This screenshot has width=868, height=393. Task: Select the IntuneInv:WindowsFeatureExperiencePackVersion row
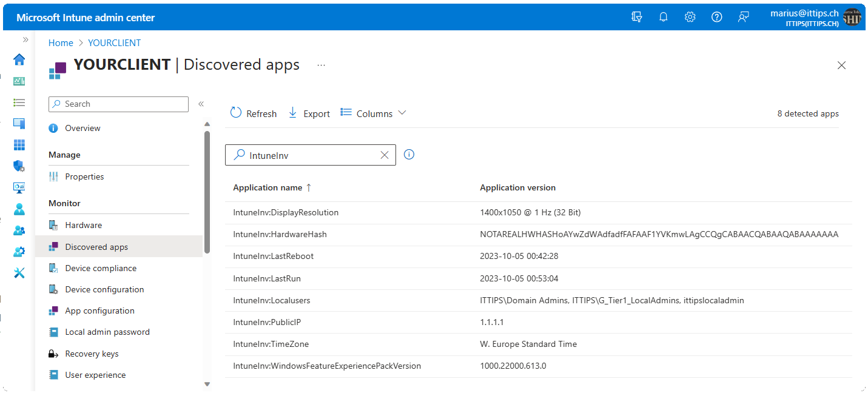click(x=538, y=366)
